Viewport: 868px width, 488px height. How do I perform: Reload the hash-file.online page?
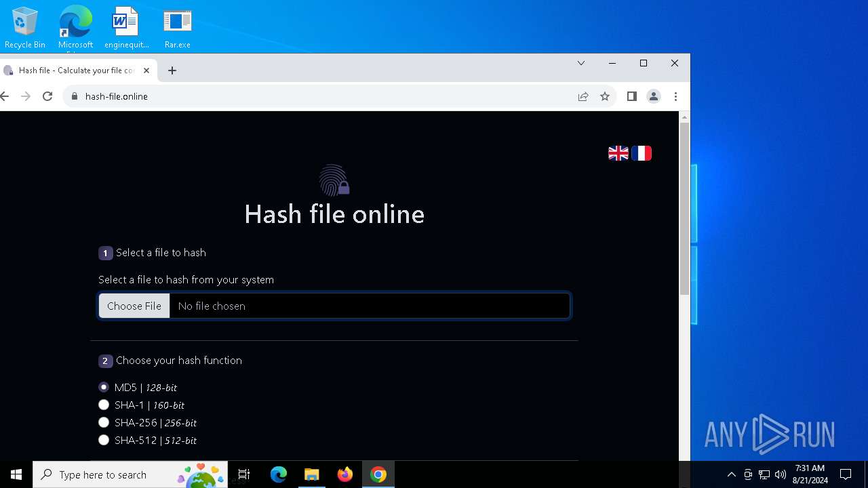pos(47,96)
